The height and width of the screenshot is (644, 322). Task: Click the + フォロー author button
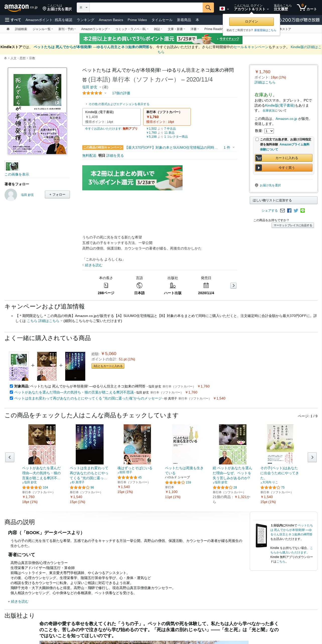(x=57, y=194)
